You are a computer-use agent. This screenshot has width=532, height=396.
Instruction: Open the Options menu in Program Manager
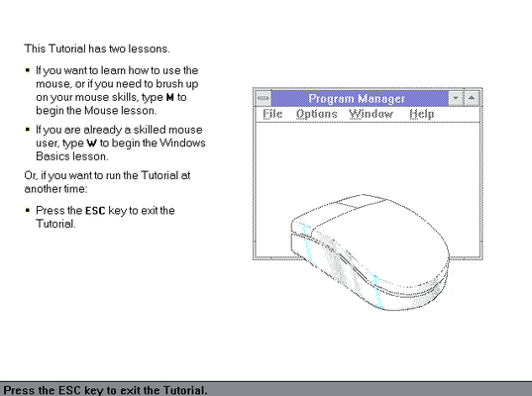pyautogui.click(x=317, y=114)
